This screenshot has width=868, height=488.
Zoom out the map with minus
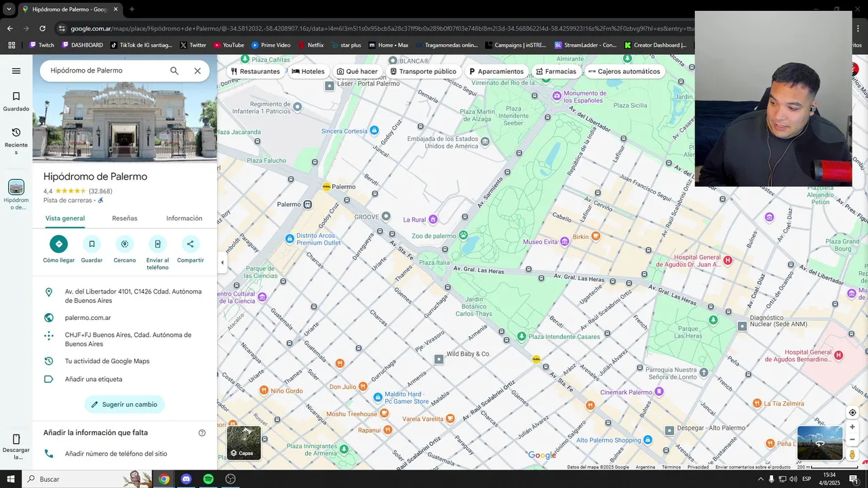tap(852, 440)
